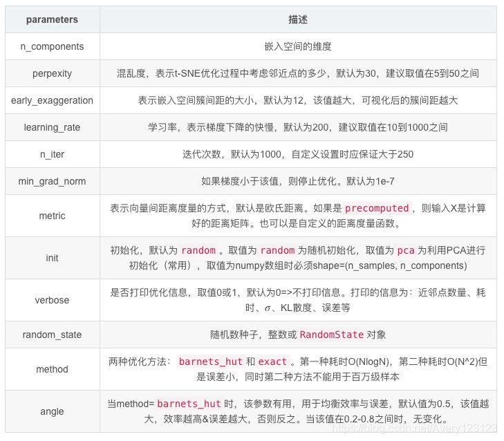504x441 pixels.
Task: Click the description starting '表示嵌入空间簇间距'
Action: (x=298, y=101)
